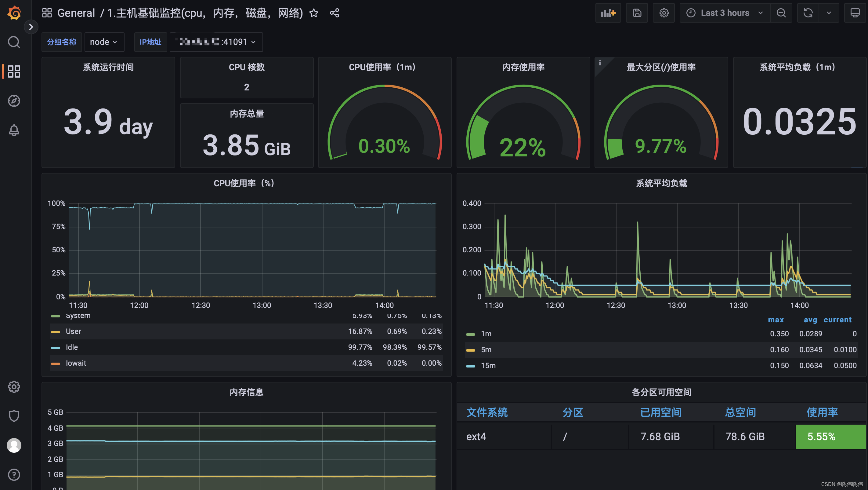Open the Dashboards grid icon in the sidebar
Viewport: 868px width, 490px height.
[x=14, y=71]
